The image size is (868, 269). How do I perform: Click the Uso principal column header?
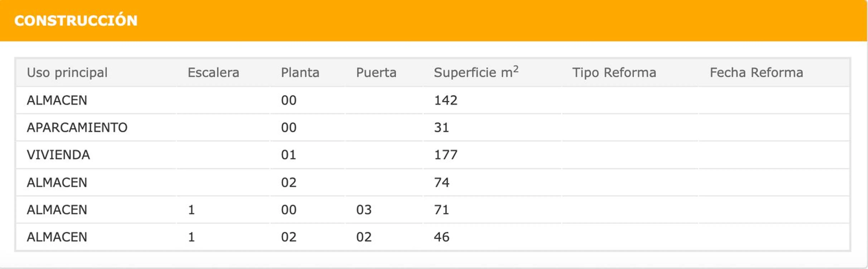pyautogui.click(x=67, y=73)
